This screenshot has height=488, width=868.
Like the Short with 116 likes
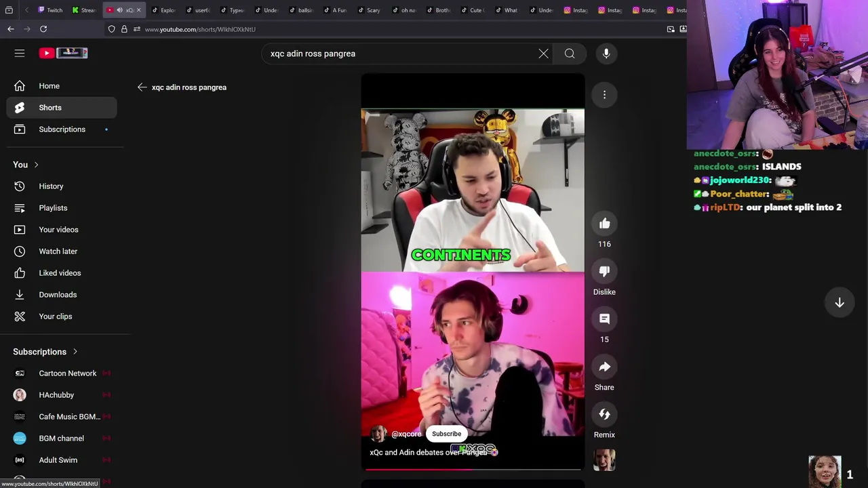604,224
